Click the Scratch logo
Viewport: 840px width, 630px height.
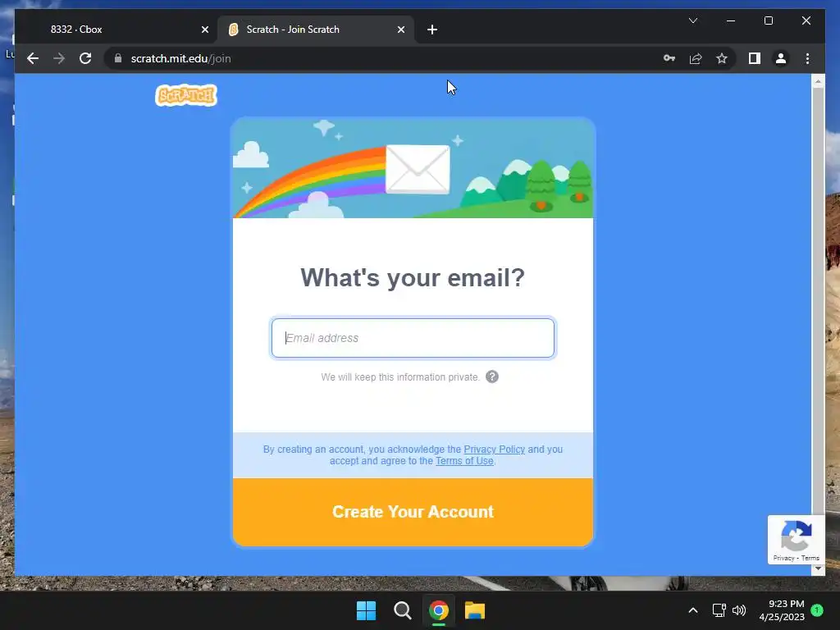(x=186, y=95)
